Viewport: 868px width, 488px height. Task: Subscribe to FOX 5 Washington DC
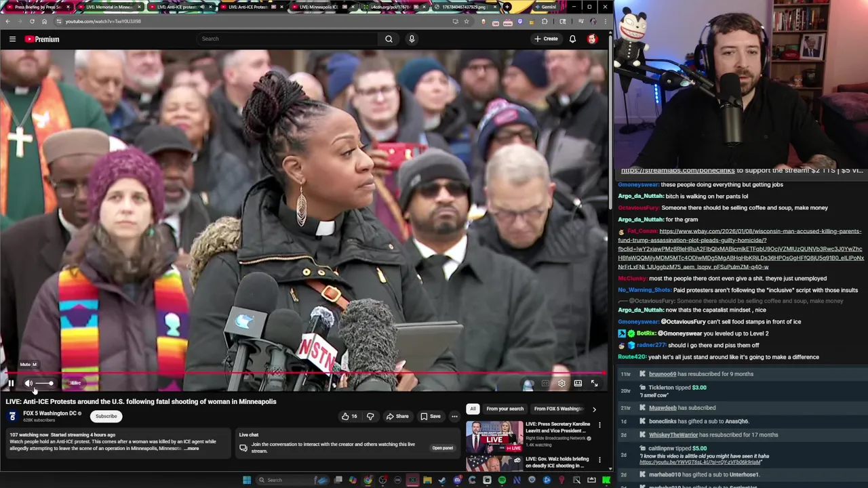point(106,416)
